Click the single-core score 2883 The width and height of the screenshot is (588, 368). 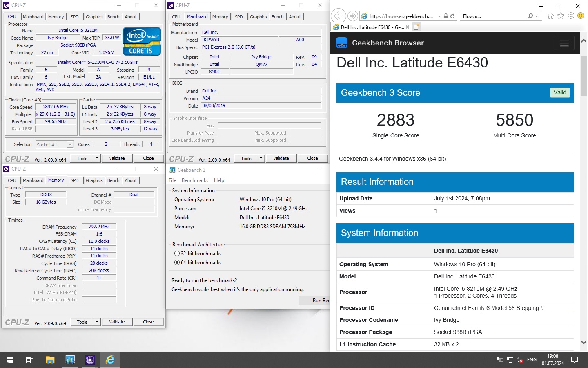tap(395, 120)
